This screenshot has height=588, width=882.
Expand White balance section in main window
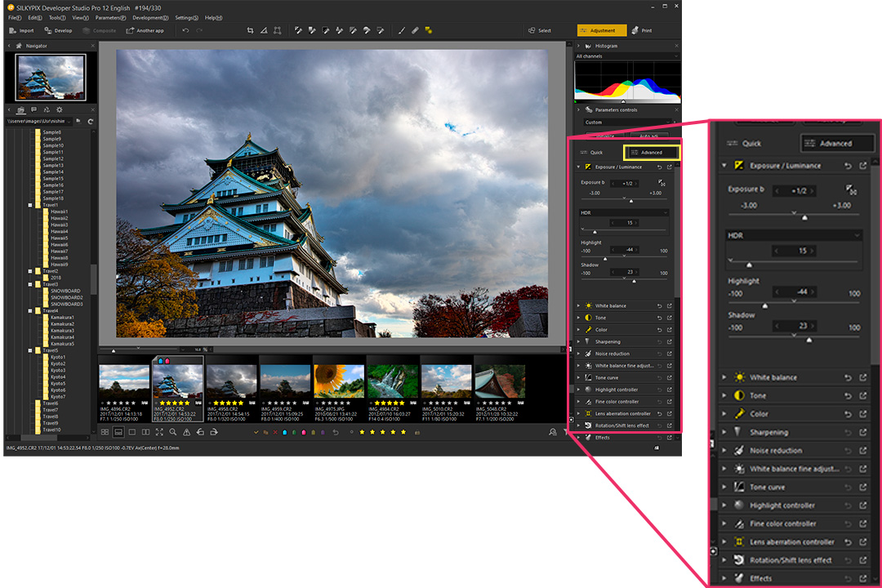pyautogui.click(x=578, y=305)
